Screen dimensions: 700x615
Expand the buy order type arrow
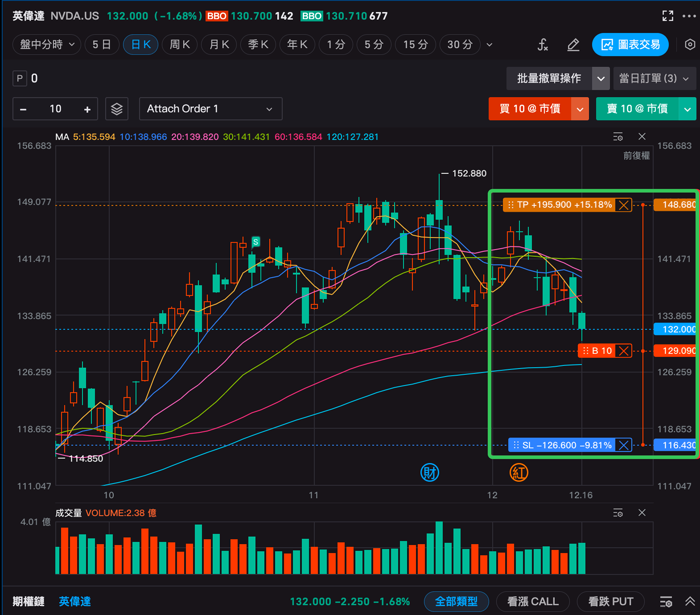580,109
